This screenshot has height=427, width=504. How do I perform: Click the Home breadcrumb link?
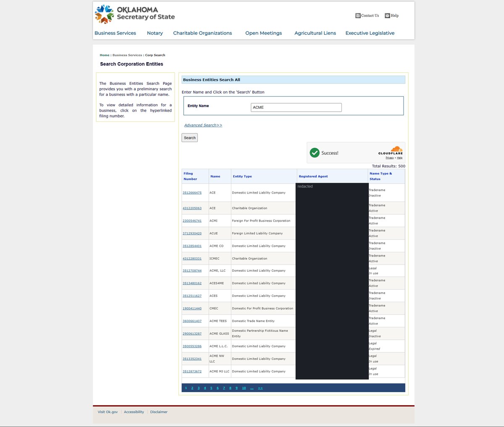(105, 55)
